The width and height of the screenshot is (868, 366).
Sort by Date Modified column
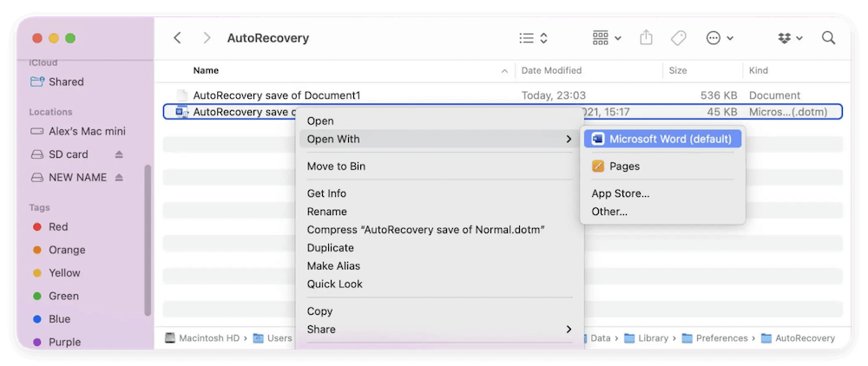pos(551,71)
